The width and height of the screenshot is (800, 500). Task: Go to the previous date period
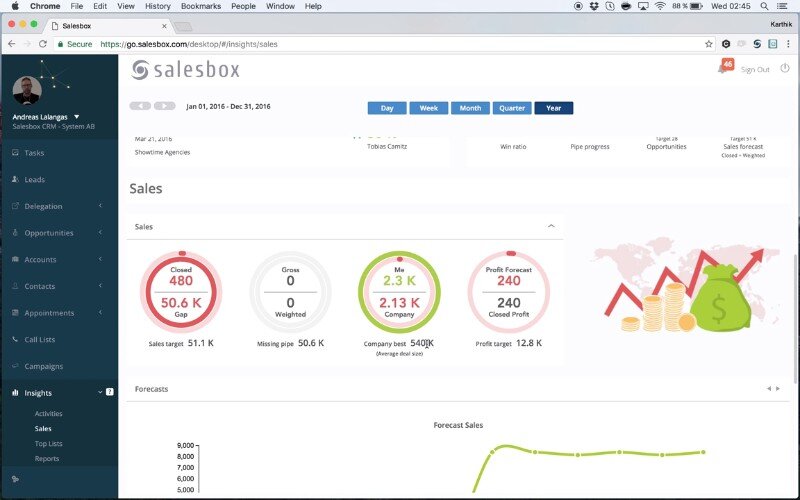[140, 106]
